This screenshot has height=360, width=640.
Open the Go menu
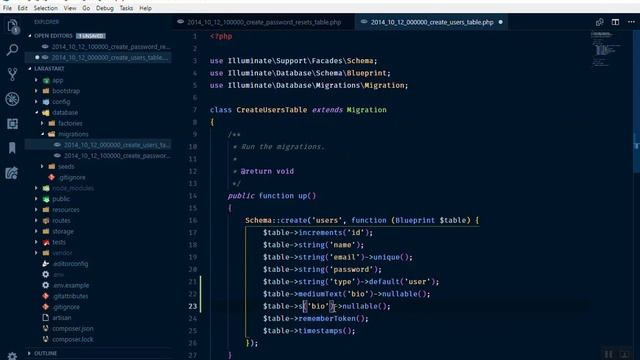click(86, 8)
